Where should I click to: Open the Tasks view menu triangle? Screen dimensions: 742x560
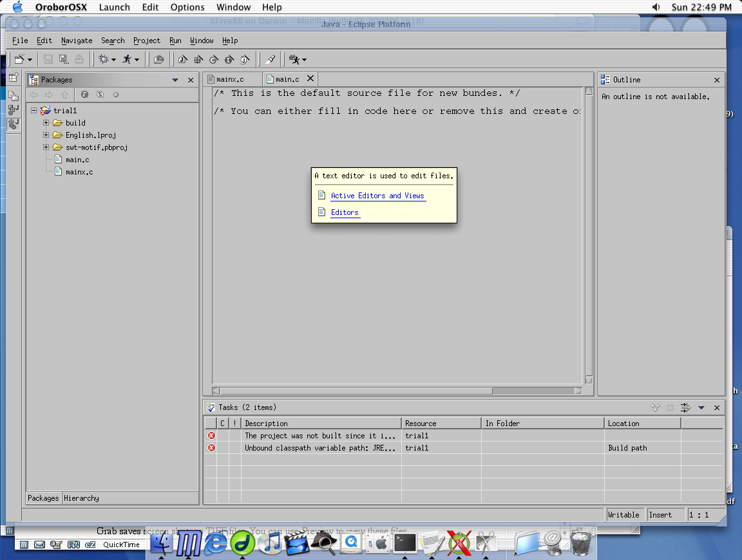701,407
